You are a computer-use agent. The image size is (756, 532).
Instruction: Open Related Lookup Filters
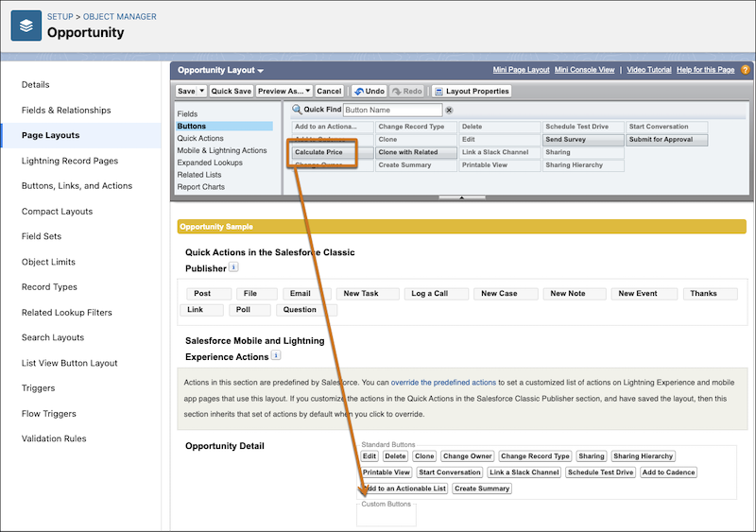click(66, 313)
